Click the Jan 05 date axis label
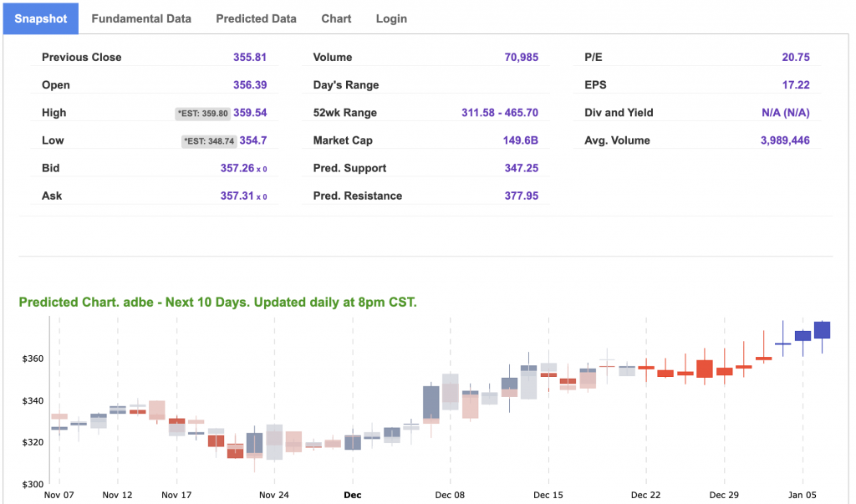Screen dimensions: 856x504 pos(802,495)
